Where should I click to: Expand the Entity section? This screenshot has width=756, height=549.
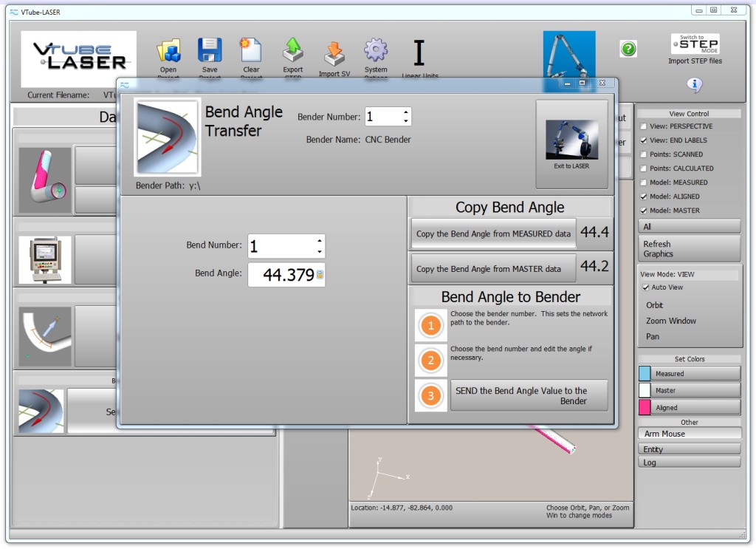[689, 449]
